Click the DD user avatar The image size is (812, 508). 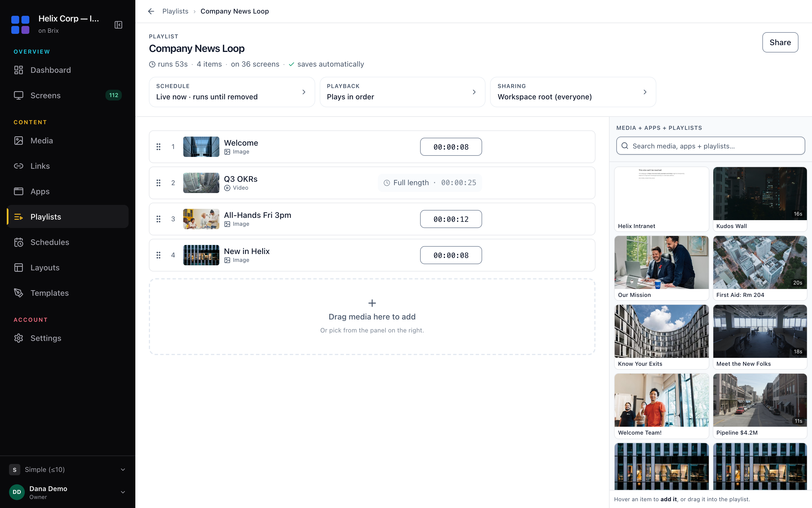click(17, 492)
